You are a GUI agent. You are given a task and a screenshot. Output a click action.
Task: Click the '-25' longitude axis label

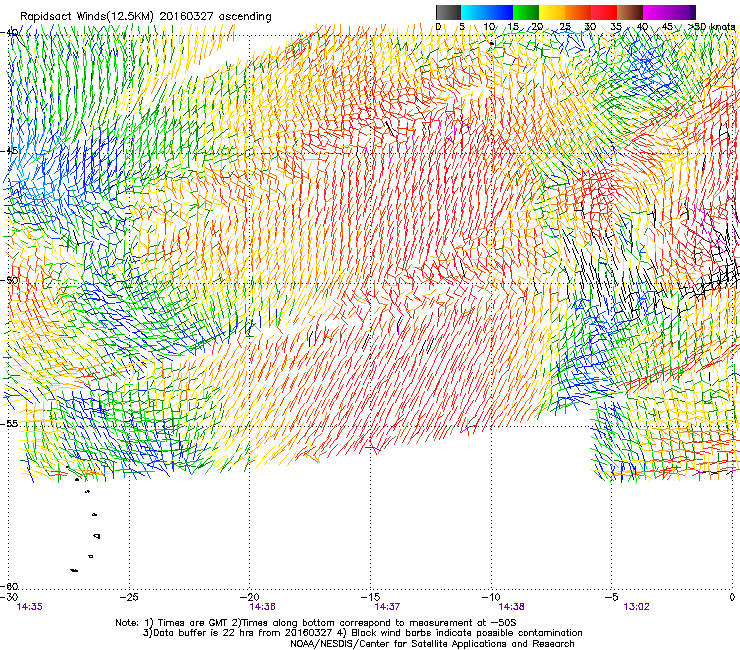click(x=129, y=597)
